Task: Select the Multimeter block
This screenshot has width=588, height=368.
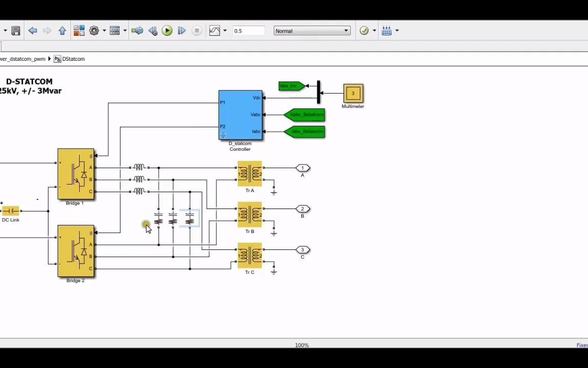Action: pyautogui.click(x=353, y=94)
